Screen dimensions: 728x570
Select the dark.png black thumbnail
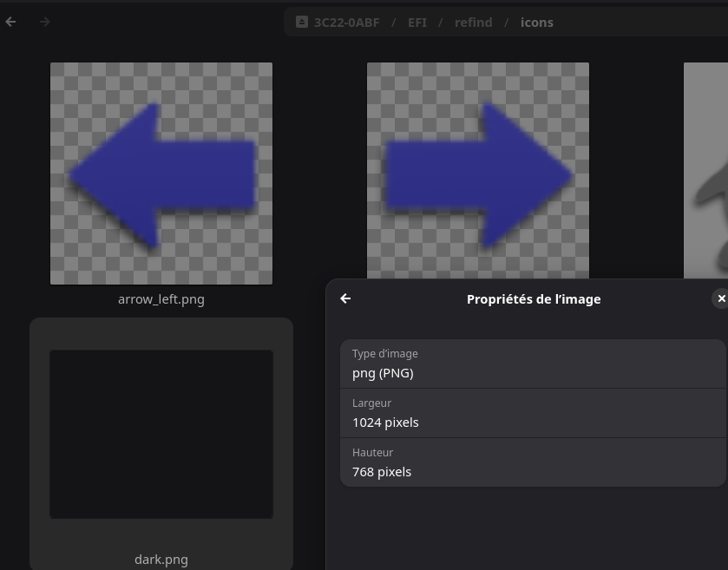pyautogui.click(x=161, y=434)
